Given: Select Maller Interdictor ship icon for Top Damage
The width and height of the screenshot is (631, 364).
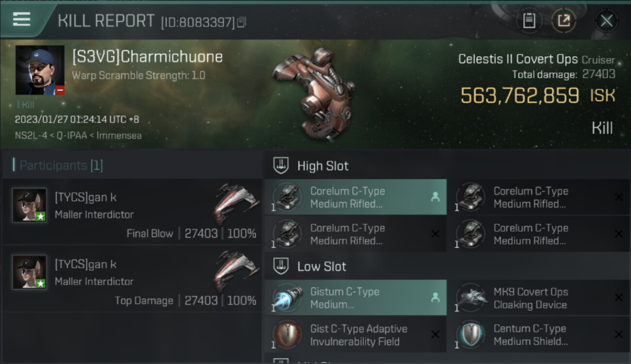Looking at the screenshot, I should coord(236,271).
